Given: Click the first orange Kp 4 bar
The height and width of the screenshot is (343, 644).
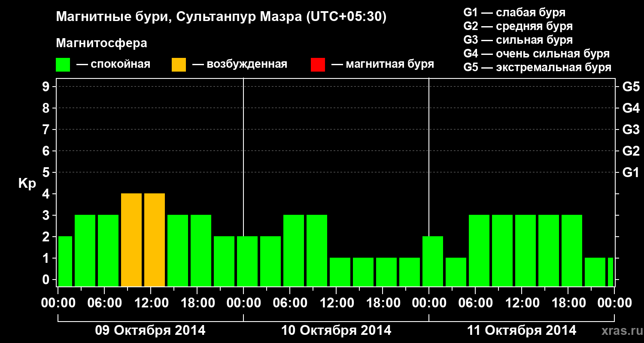Looking at the screenshot, I should tap(131, 240).
